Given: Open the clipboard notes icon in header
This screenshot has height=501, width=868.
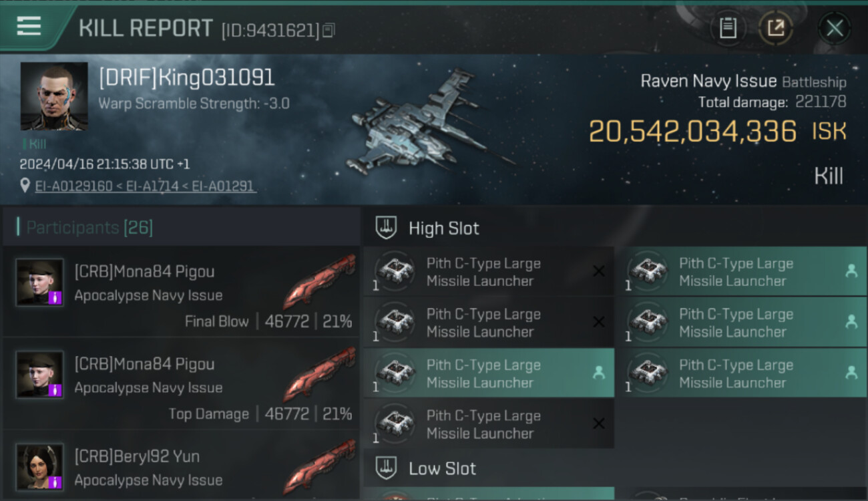Looking at the screenshot, I should click(x=728, y=28).
